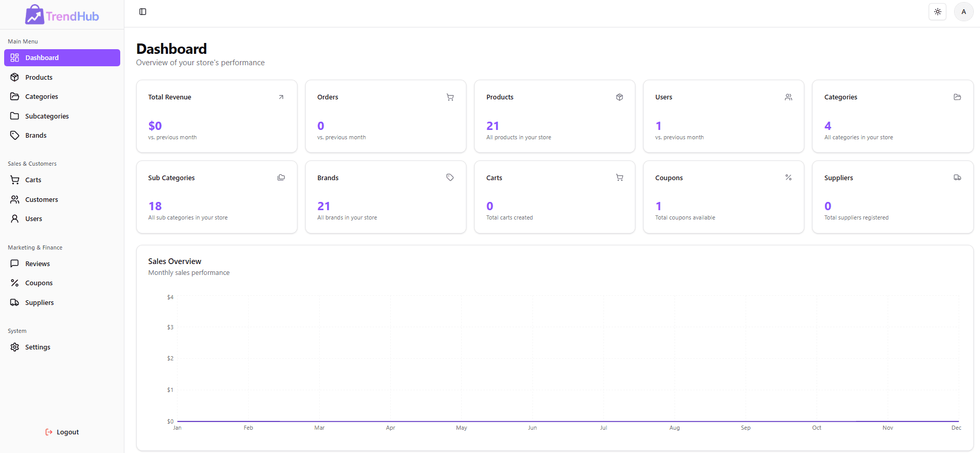Image resolution: width=980 pixels, height=453 pixels.
Task: Click the Dashboard page heading
Action: click(x=172, y=49)
